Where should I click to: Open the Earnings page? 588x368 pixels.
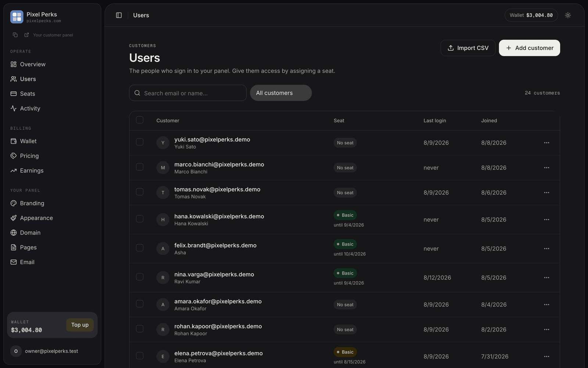[x=52, y=171]
